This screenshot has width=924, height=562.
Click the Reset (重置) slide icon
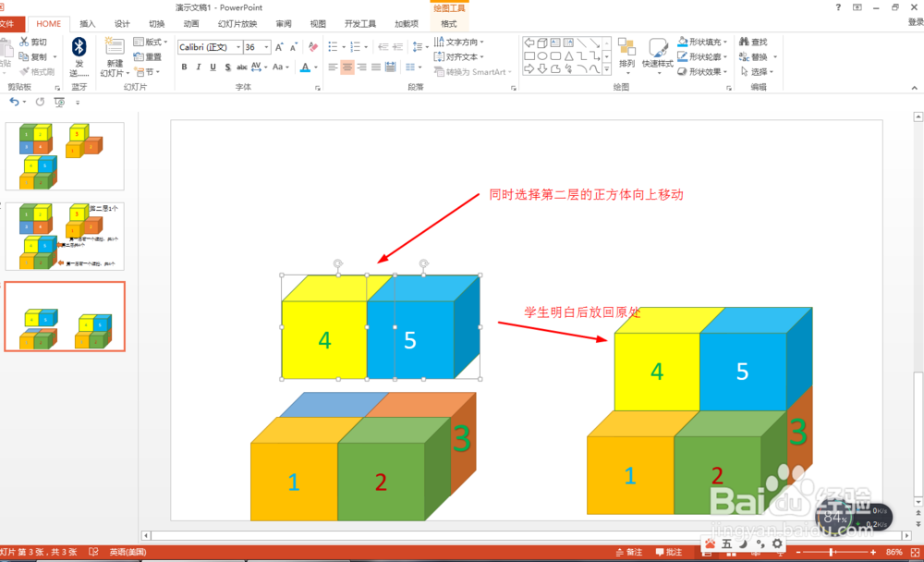click(x=139, y=56)
